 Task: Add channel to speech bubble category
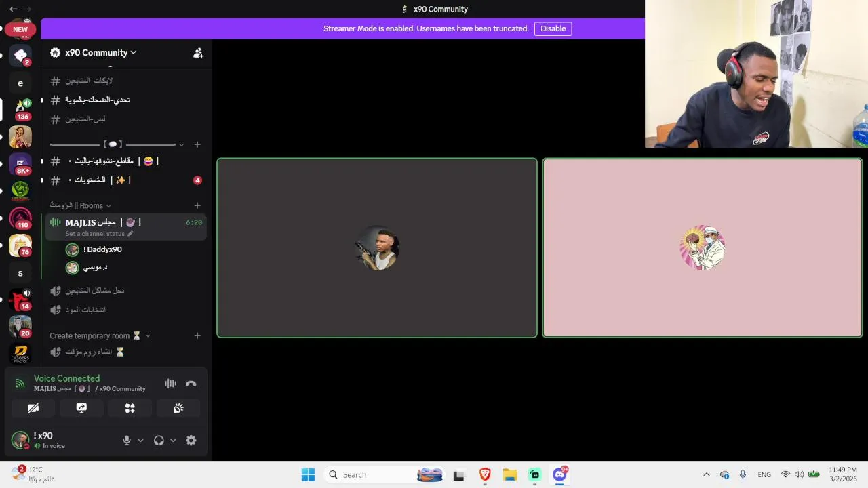[x=197, y=144]
